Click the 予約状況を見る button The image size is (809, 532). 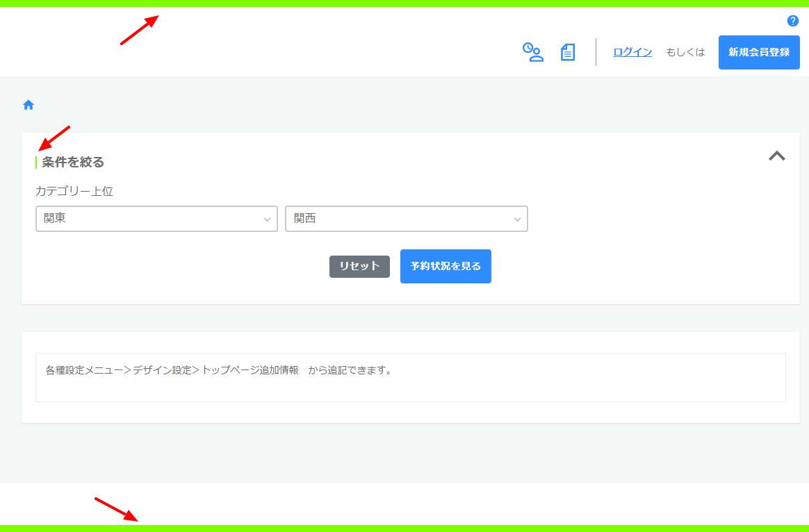click(x=446, y=266)
